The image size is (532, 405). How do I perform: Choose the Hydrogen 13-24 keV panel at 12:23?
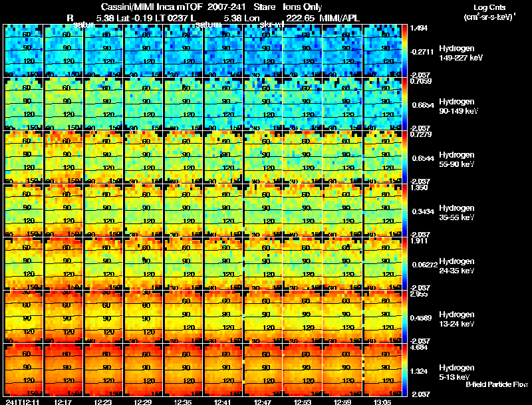[103, 317]
